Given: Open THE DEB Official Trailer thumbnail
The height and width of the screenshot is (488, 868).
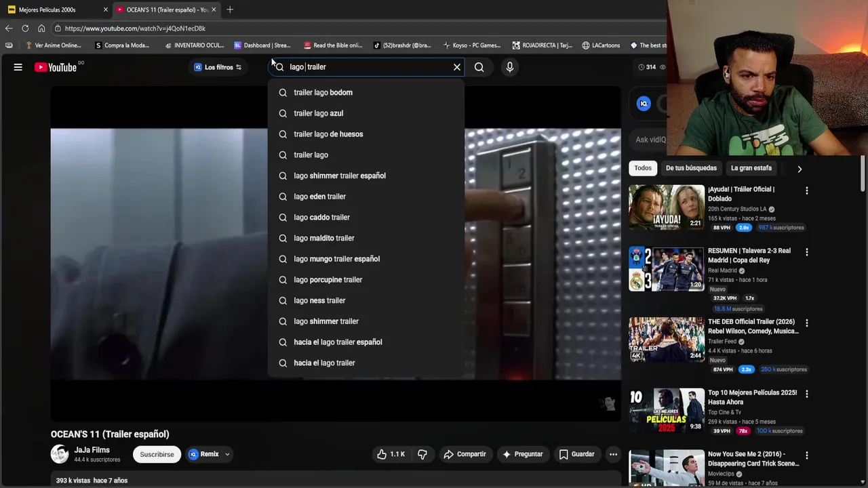Looking at the screenshot, I should 666,340.
